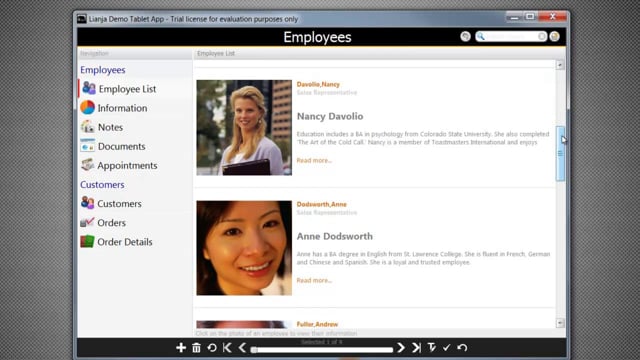Click the refresh icon in bottom toolbar

click(x=212, y=347)
